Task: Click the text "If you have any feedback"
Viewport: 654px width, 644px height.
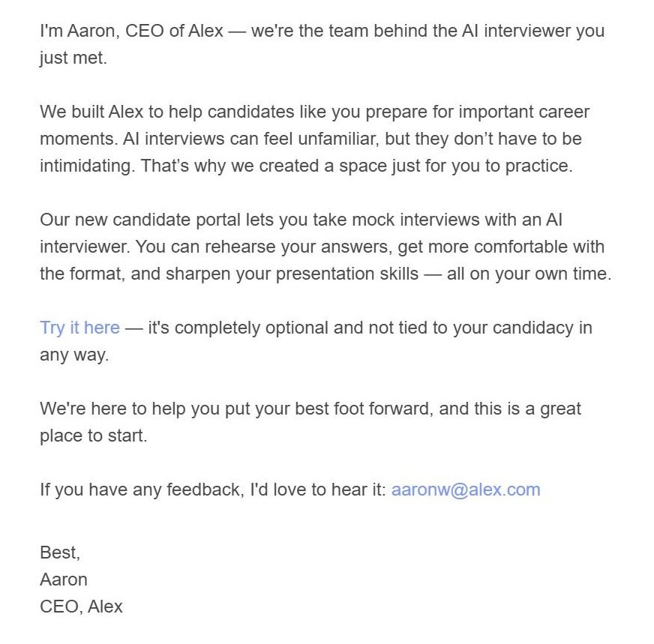Action: (131, 490)
